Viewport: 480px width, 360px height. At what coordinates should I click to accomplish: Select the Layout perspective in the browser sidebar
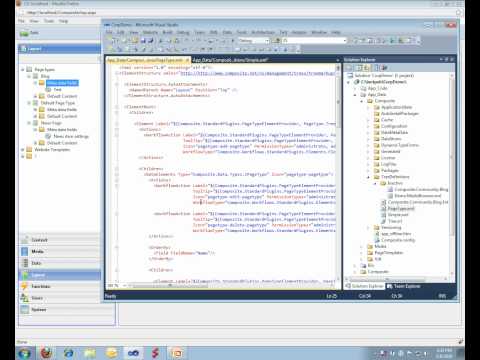[x=60, y=275]
